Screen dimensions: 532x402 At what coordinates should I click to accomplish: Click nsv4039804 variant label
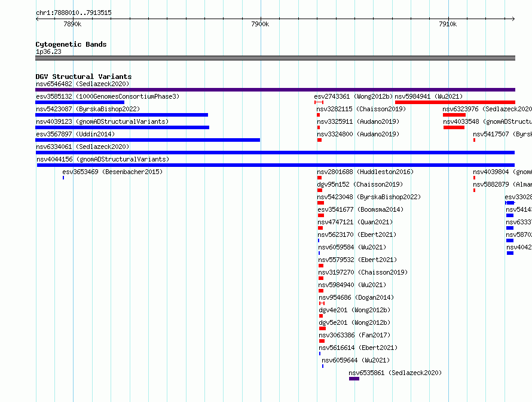pyautogui.click(x=502, y=172)
